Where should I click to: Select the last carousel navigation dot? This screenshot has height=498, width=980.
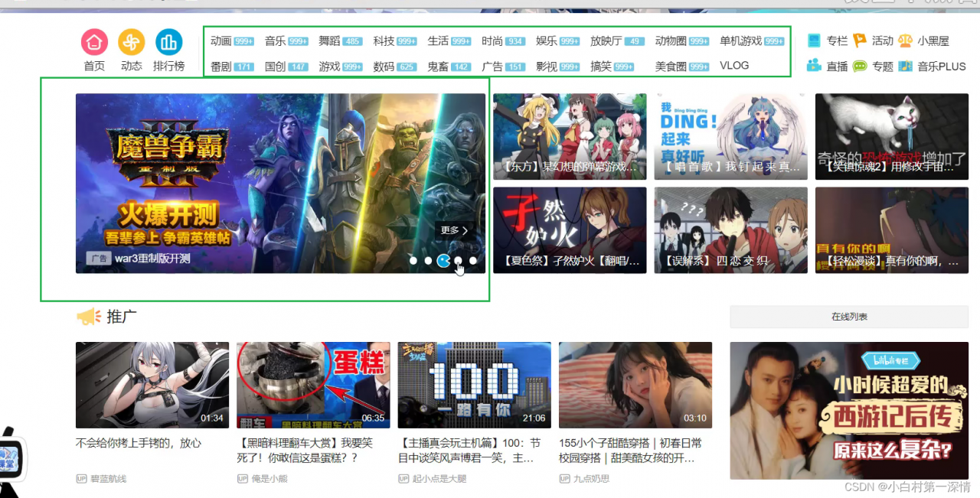click(x=473, y=261)
